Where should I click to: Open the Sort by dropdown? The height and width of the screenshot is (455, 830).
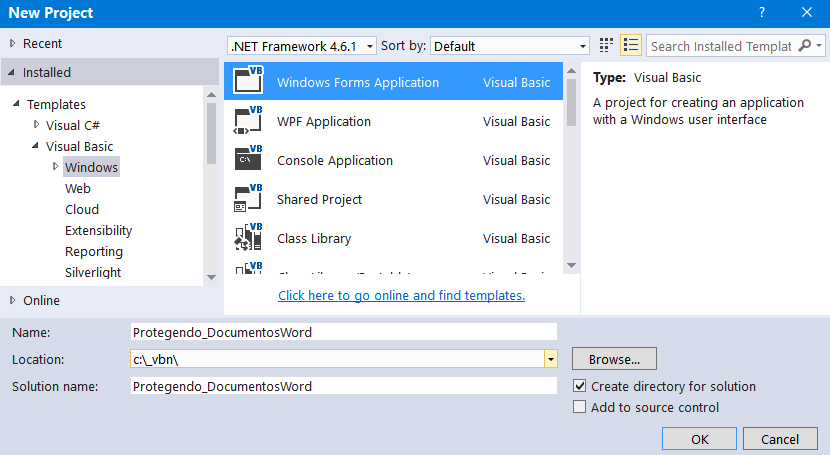511,46
